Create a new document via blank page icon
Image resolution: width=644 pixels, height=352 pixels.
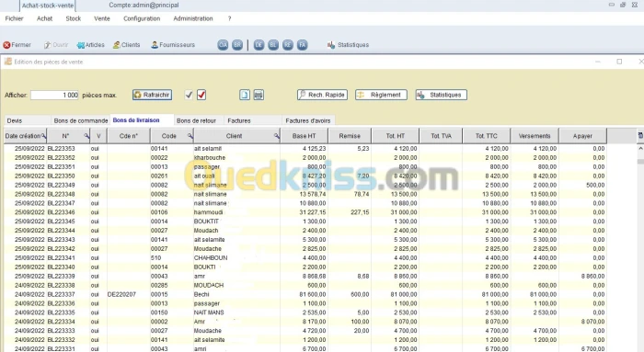(245, 96)
